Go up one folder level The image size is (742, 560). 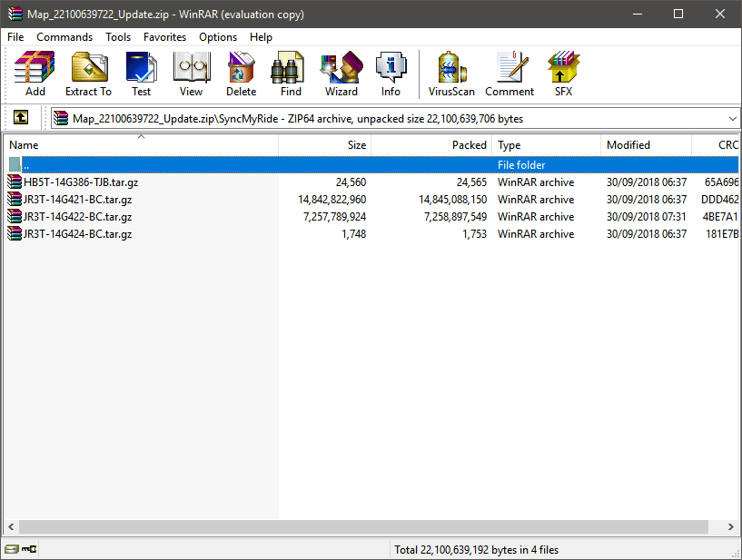click(x=20, y=117)
